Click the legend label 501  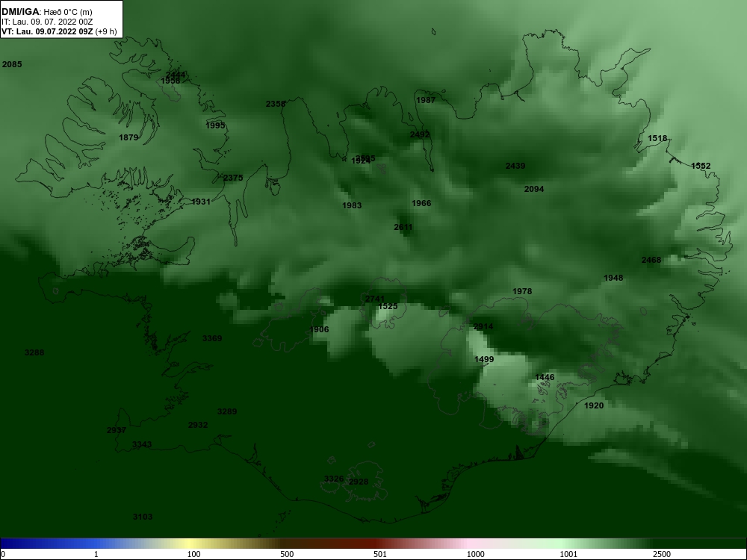click(379, 554)
